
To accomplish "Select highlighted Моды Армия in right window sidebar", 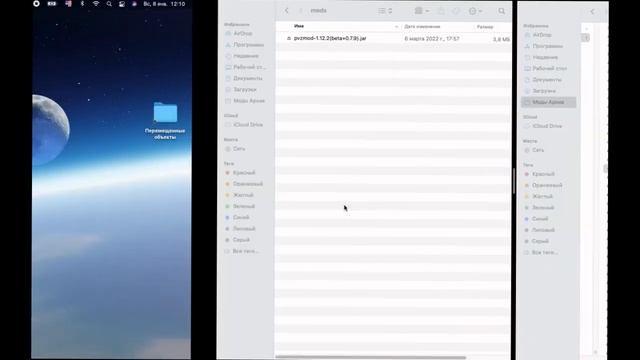I will [x=548, y=102].
